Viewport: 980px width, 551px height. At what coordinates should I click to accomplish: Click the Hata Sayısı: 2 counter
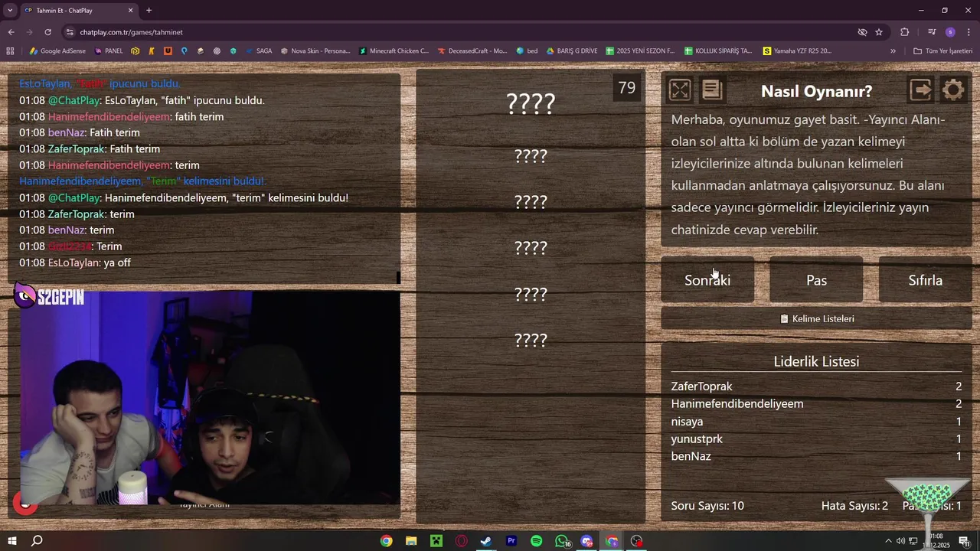(854, 506)
